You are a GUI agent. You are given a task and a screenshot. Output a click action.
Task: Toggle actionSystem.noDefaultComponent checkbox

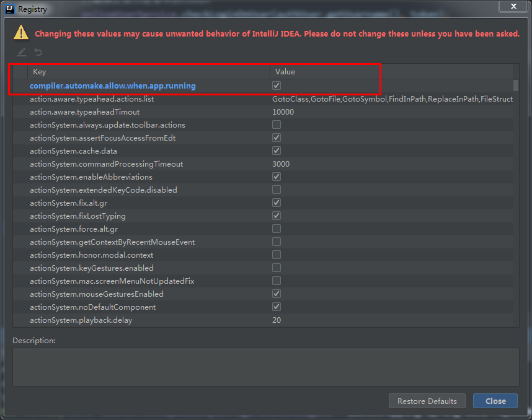pyautogui.click(x=277, y=307)
